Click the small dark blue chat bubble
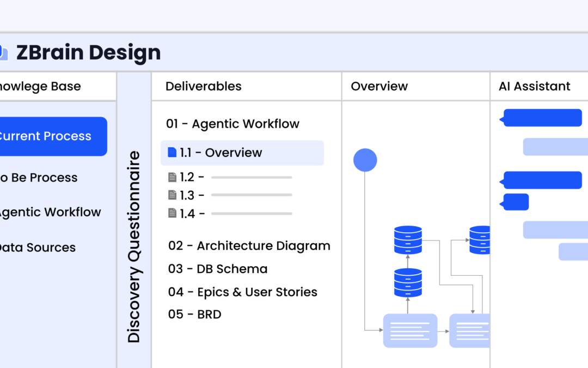 514,202
